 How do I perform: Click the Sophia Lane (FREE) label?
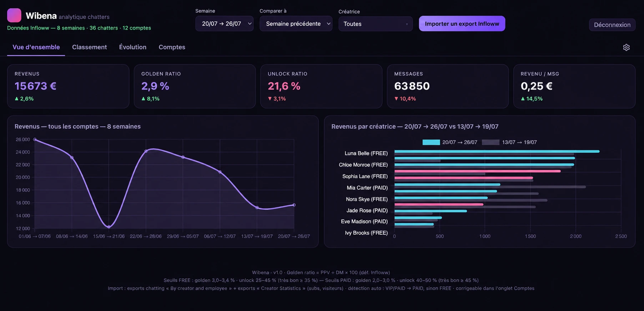coord(365,176)
